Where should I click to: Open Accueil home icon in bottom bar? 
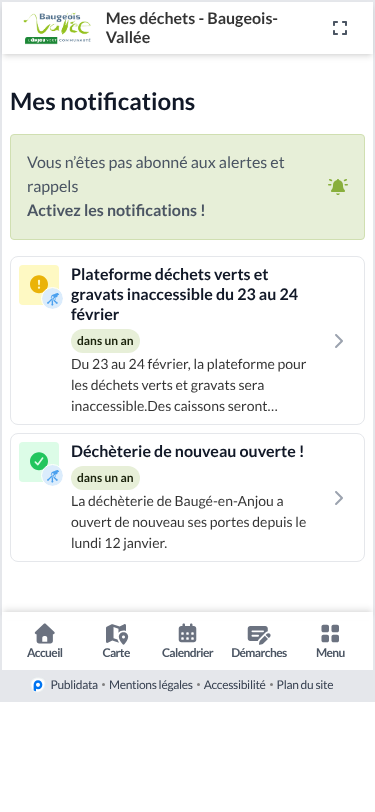pos(45,633)
